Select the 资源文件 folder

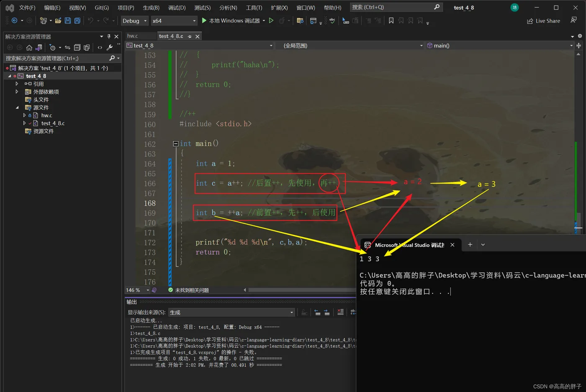(x=44, y=131)
